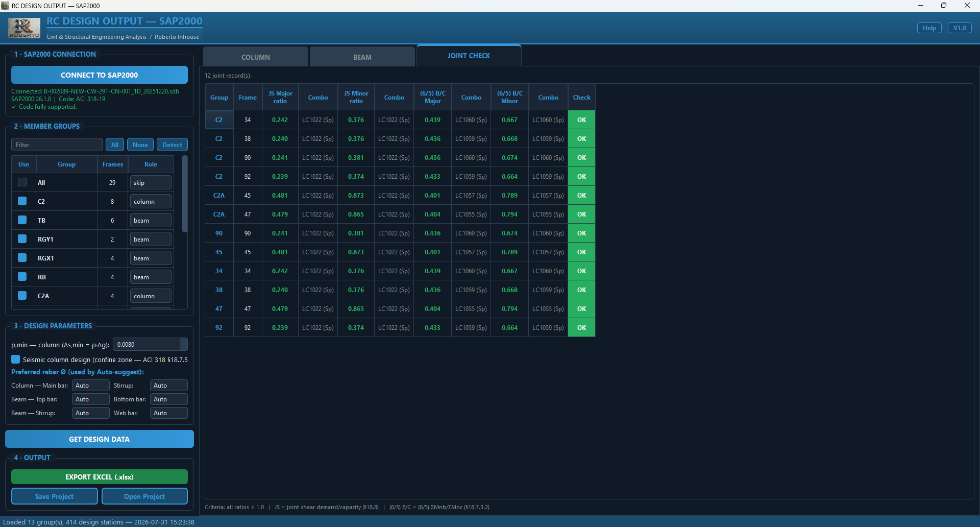Click GET DESIGN DATA
Screen dimensions: 980x527
click(100, 439)
